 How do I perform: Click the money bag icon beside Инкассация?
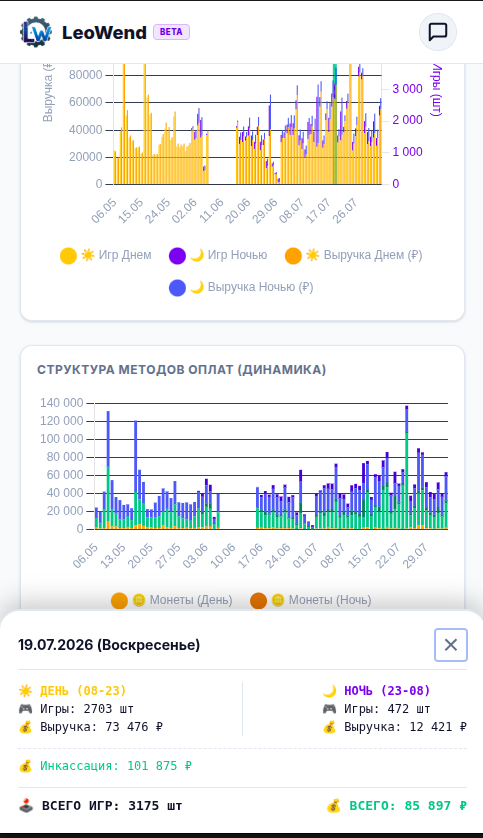pyautogui.click(x=25, y=766)
